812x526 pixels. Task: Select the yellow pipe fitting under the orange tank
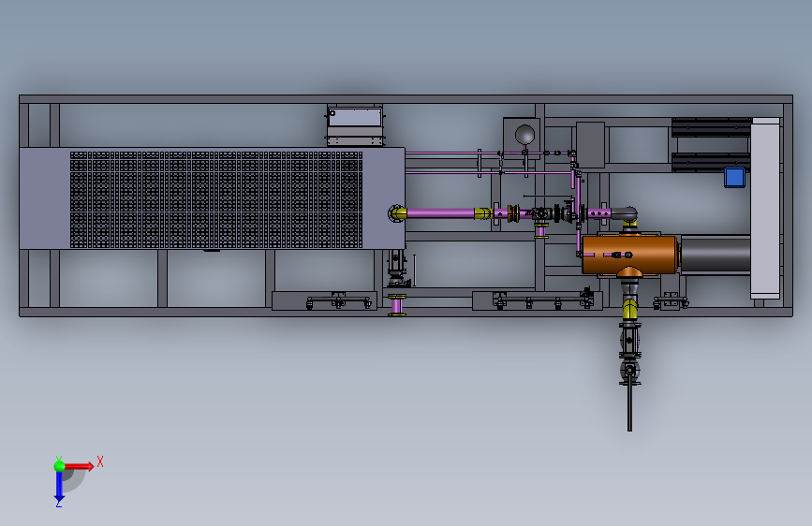[629, 309]
